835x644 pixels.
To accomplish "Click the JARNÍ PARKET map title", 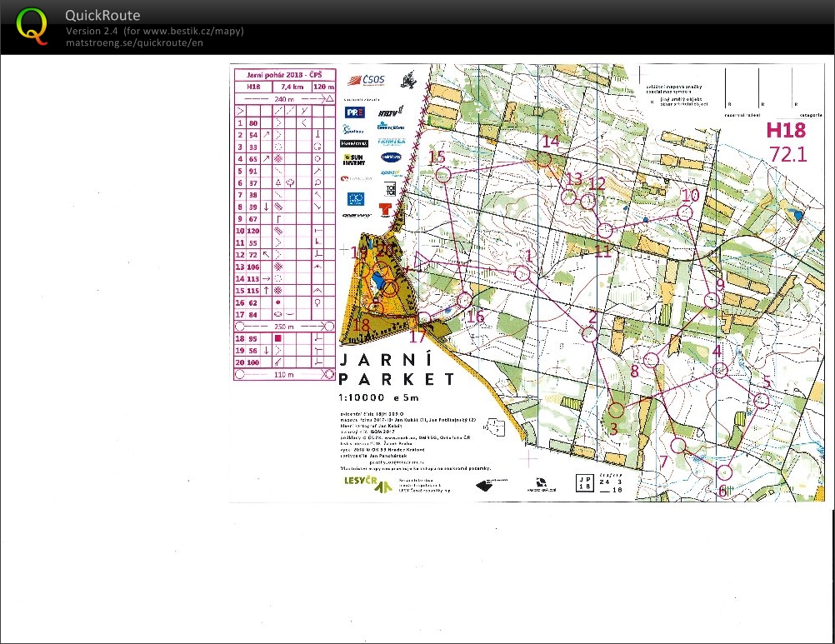I will point(397,369).
